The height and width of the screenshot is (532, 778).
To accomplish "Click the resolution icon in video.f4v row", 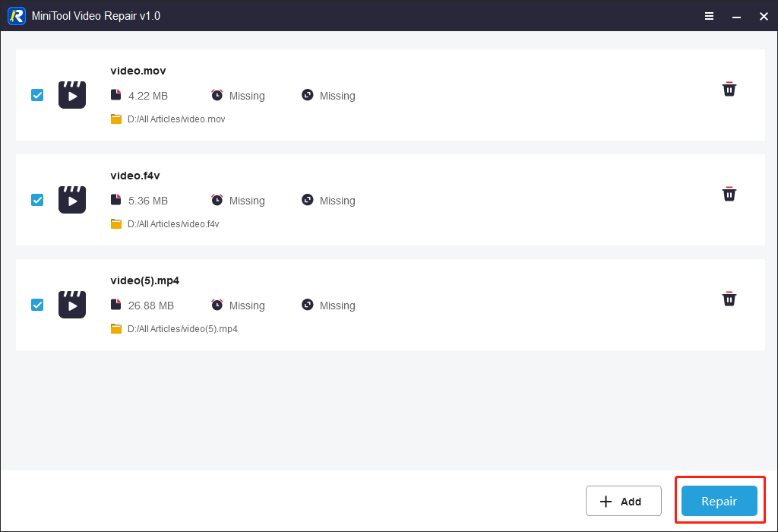I will [308, 199].
